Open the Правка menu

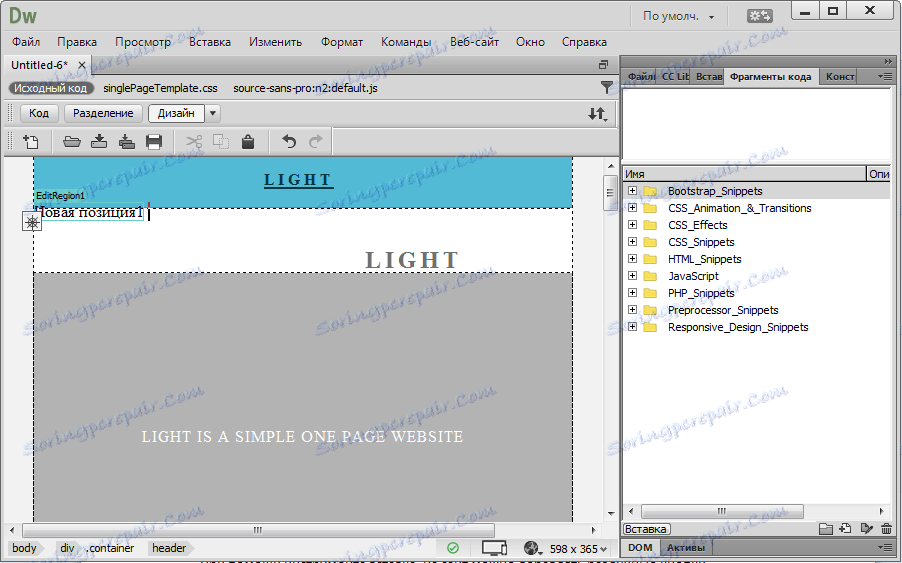[77, 42]
